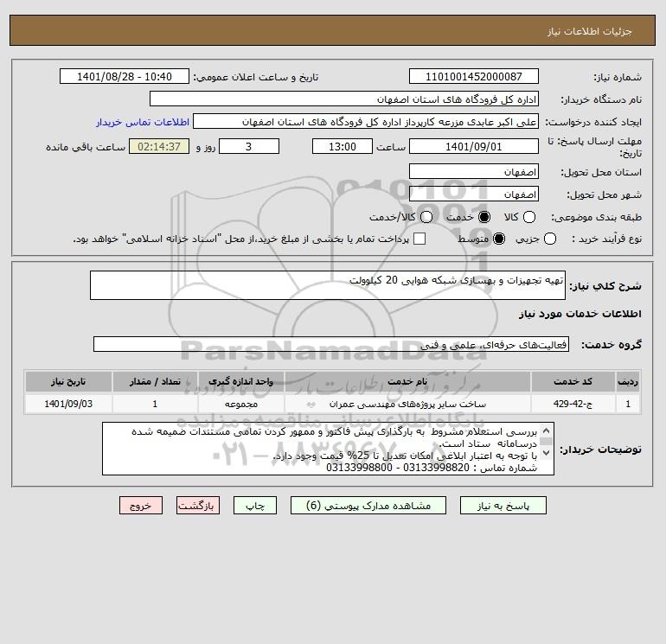The height and width of the screenshot is (644, 666).
Task: Click the ردیف column header
Action: pos(628,381)
